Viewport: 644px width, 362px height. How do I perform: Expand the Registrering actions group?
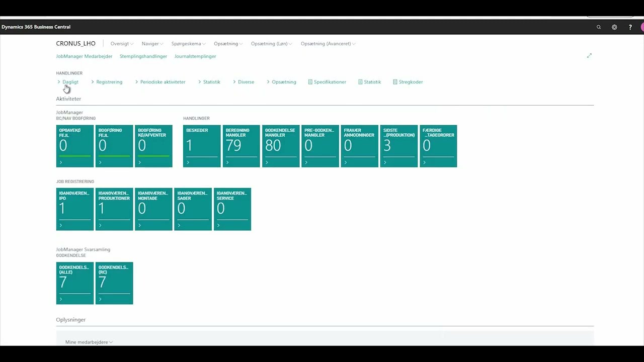107,82
